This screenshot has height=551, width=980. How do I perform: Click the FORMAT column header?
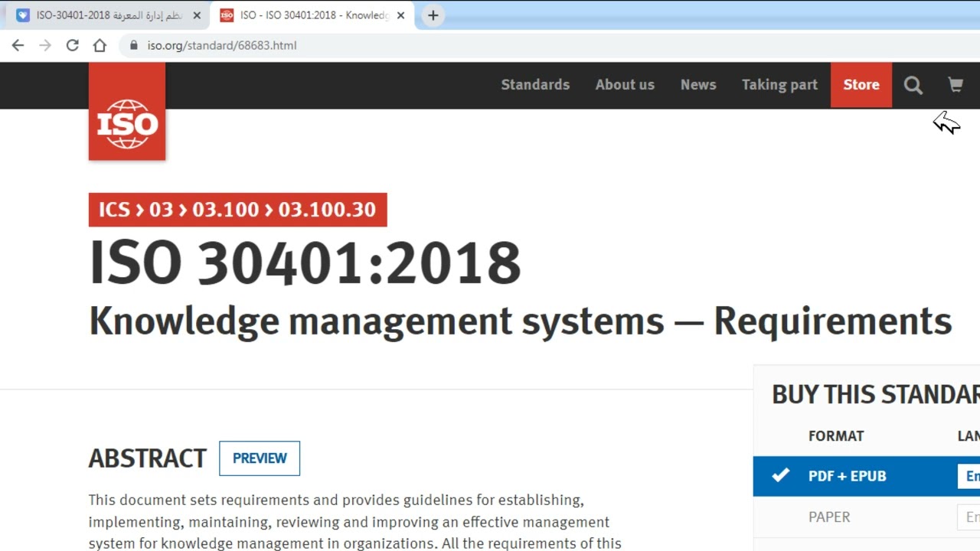coord(836,436)
